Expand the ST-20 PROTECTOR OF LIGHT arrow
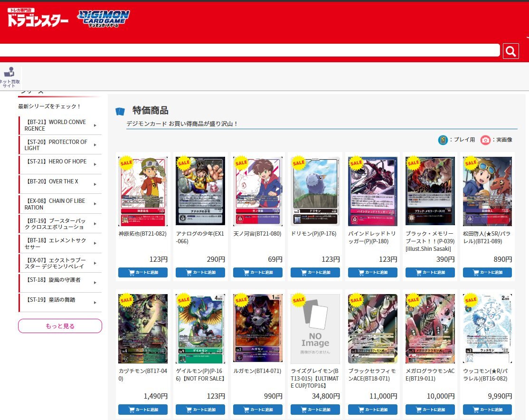The image size is (529, 420). coord(95,145)
